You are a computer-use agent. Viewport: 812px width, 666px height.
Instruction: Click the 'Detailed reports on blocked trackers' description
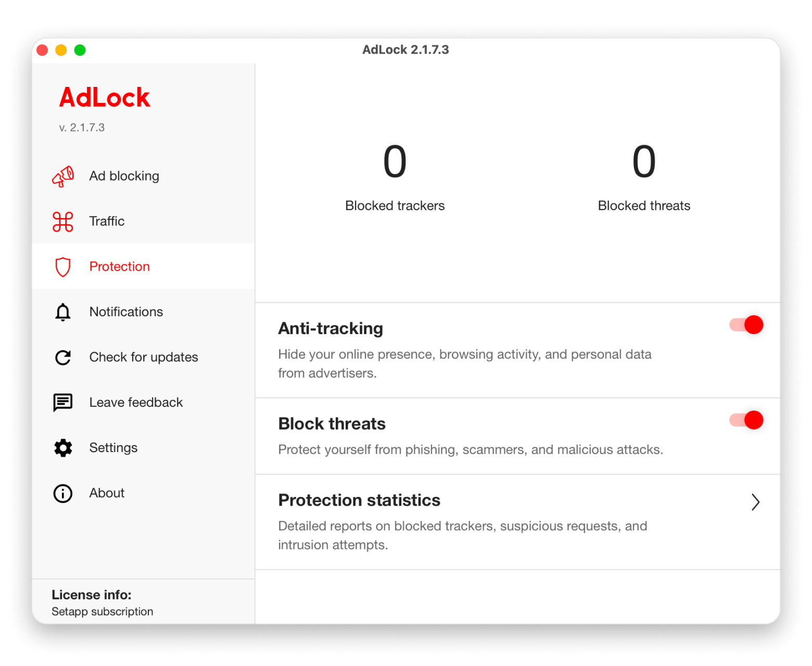pyautogui.click(x=463, y=535)
